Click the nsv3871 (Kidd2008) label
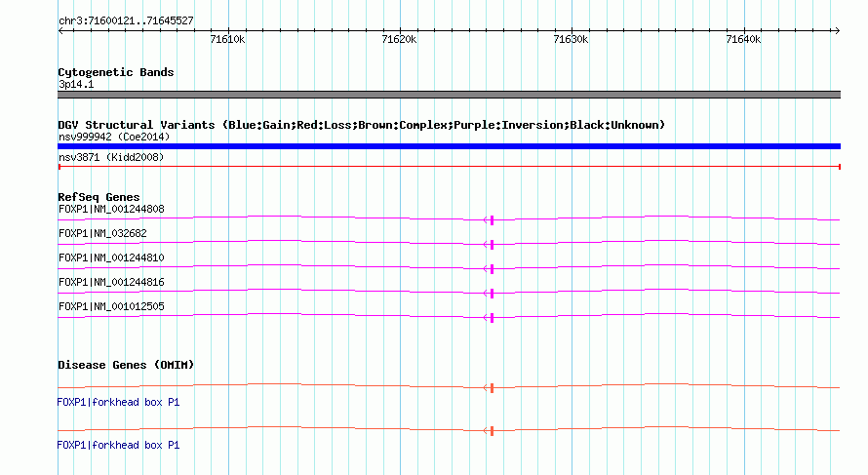868x475 pixels. [x=111, y=157]
